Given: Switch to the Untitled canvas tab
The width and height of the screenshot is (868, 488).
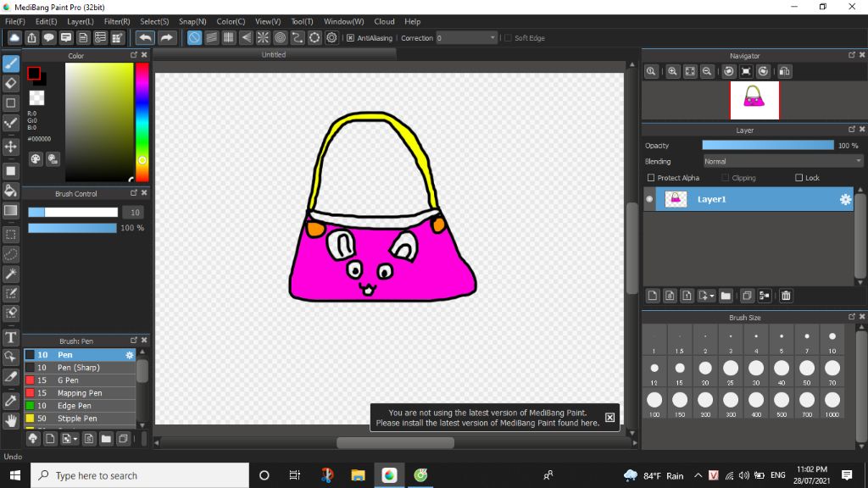Looking at the screenshot, I should coord(274,55).
